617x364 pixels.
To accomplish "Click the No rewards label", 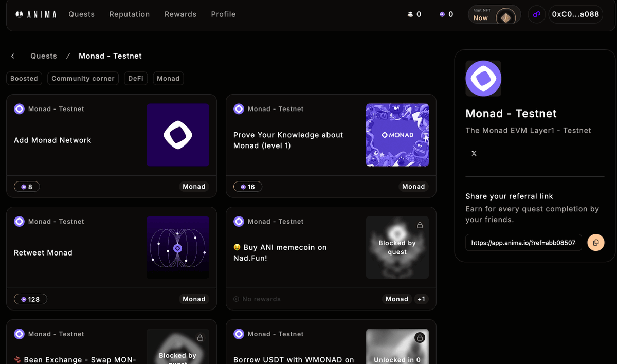I will (x=257, y=299).
